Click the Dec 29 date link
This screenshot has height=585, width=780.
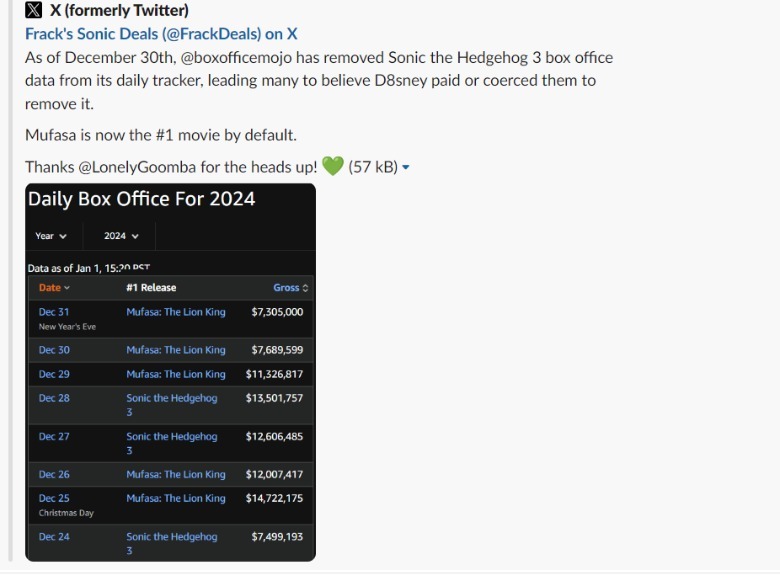click(54, 374)
